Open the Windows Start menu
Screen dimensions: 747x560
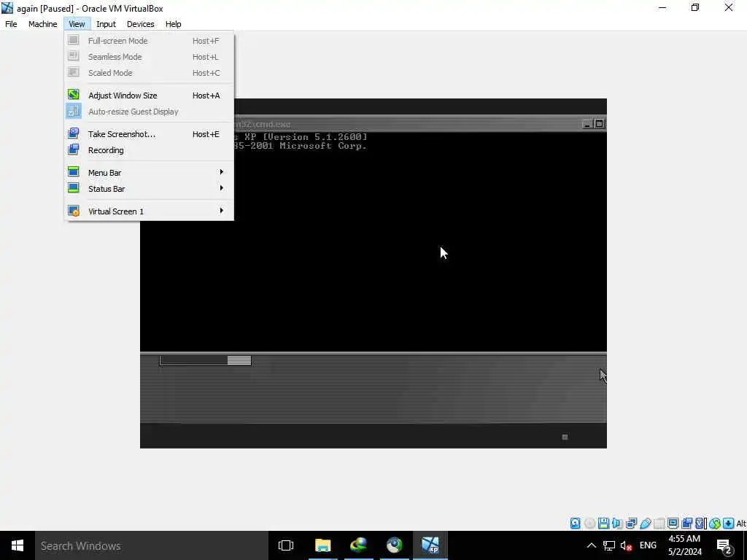coord(18,545)
